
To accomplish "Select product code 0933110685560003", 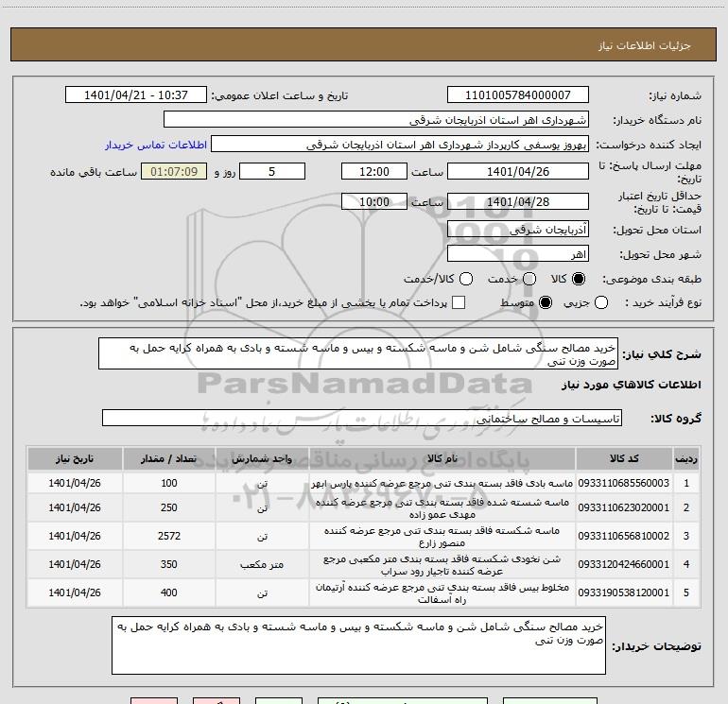I will [624, 483].
